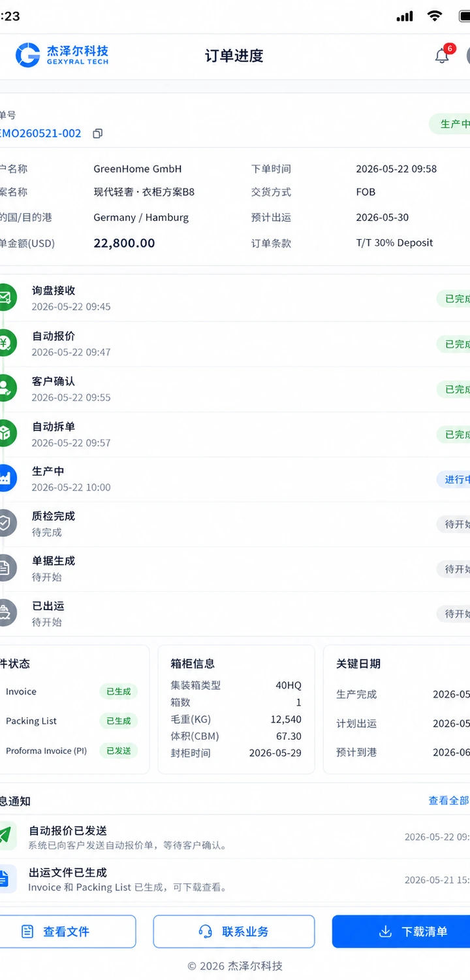Open the 查看全部 notifications link
The height and width of the screenshot is (980, 470).
point(448,800)
